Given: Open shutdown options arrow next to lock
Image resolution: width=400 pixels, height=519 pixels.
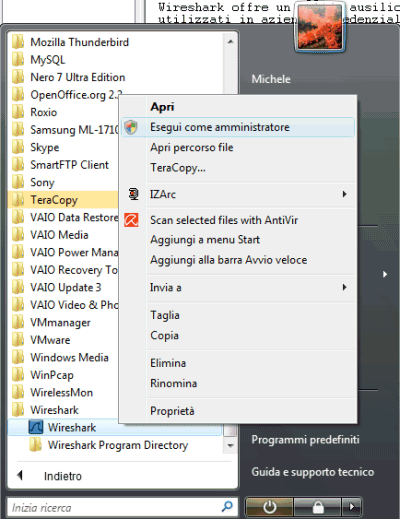Looking at the screenshot, I should pos(352,507).
